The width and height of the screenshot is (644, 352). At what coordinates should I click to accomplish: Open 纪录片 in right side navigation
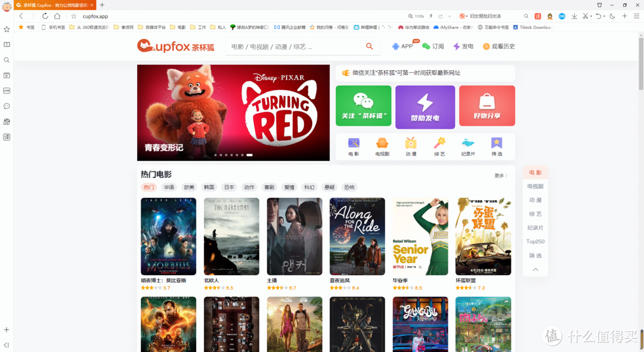point(535,228)
